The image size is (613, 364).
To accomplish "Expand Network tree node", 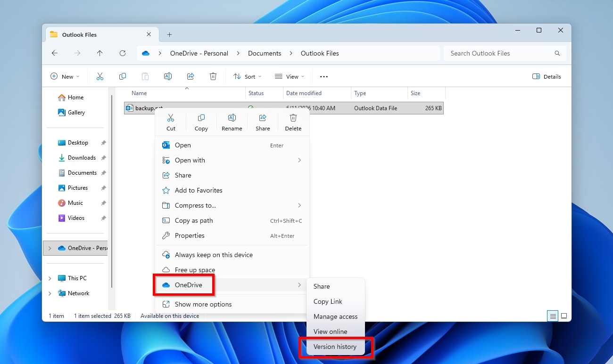I will tap(50, 293).
